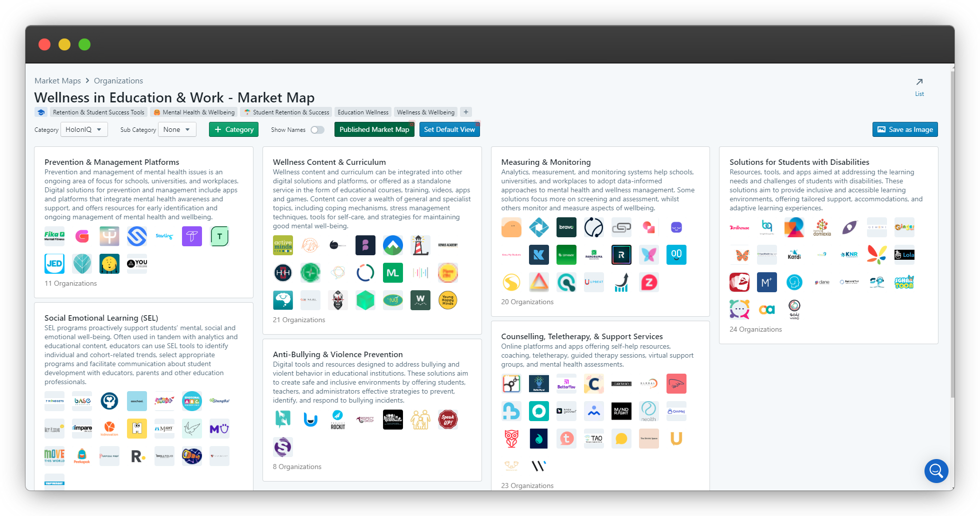Viewport: 980px width, 516px height.
Task: Select the Education Wellness tag
Action: [x=363, y=112]
